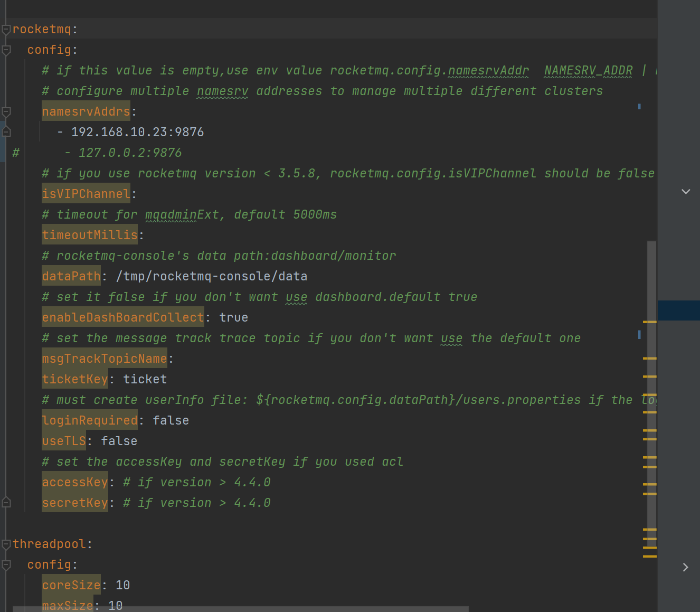Click the 'ticket' value

click(145, 379)
